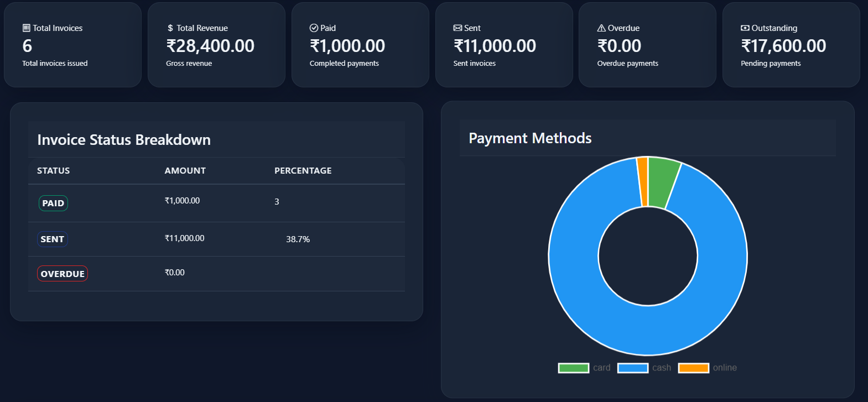Click the warning triangle icon beside Overdue
This screenshot has height=402, width=868.
click(601, 28)
